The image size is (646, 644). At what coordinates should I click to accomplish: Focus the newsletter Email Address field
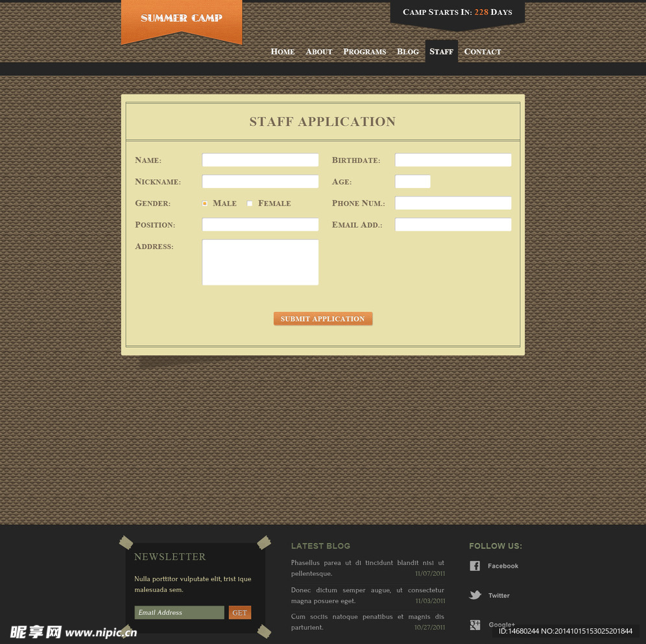pos(179,613)
